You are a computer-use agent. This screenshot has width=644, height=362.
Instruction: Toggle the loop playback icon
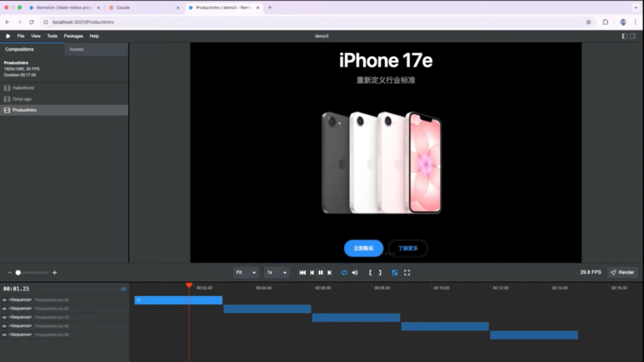pos(344,273)
